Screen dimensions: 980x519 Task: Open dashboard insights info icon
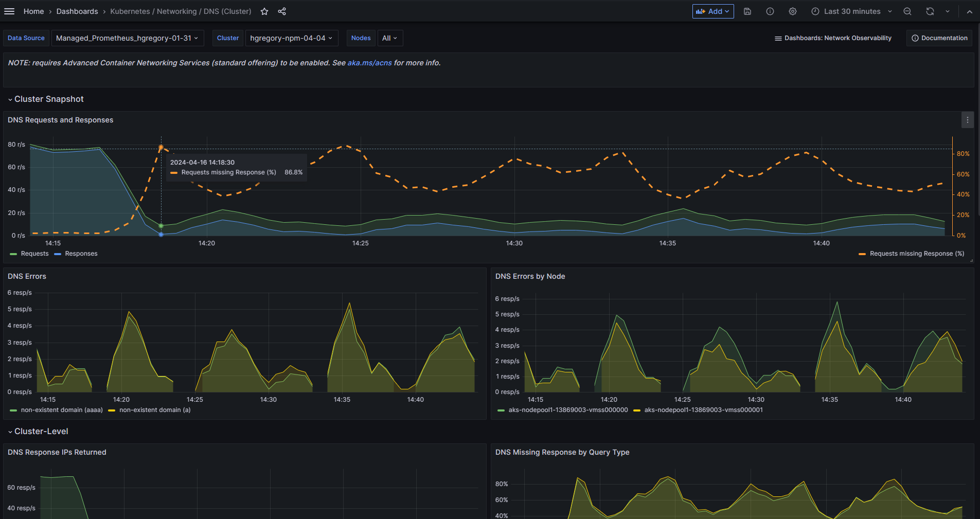tap(770, 11)
